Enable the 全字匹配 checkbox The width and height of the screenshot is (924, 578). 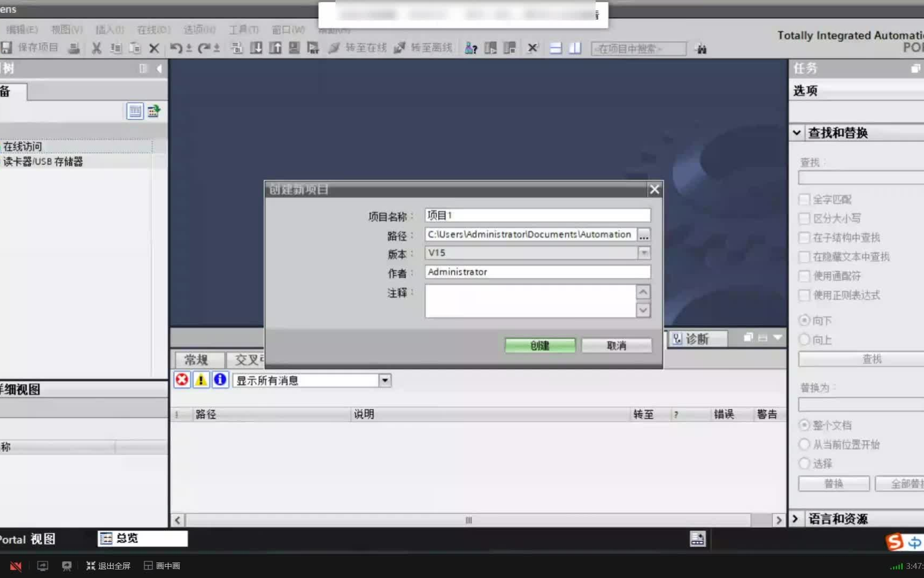click(x=804, y=200)
